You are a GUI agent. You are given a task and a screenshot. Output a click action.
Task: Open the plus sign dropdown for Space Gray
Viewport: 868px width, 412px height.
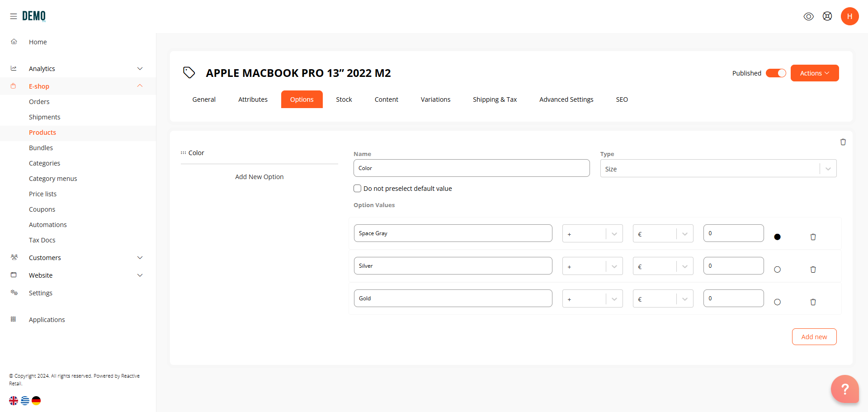tap(592, 233)
